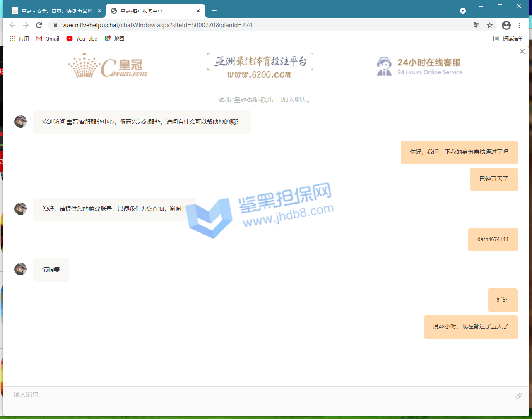Image resolution: width=532 pixels, height=419 pixels.
Task: Open the Chrome profile avatar icon
Action: tap(506, 25)
